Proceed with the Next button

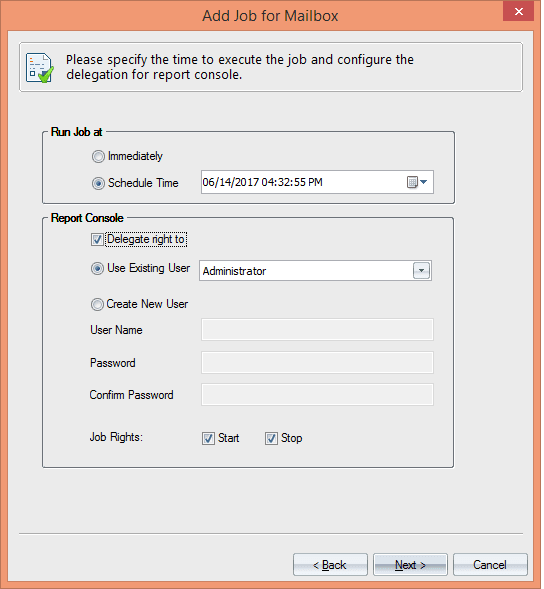click(x=410, y=565)
